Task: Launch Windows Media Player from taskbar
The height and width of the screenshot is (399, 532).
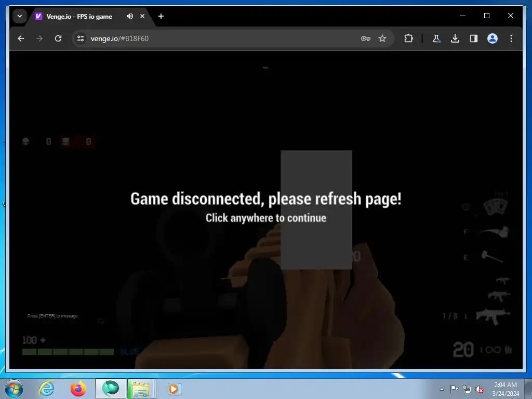Action: click(x=174, y=389)
